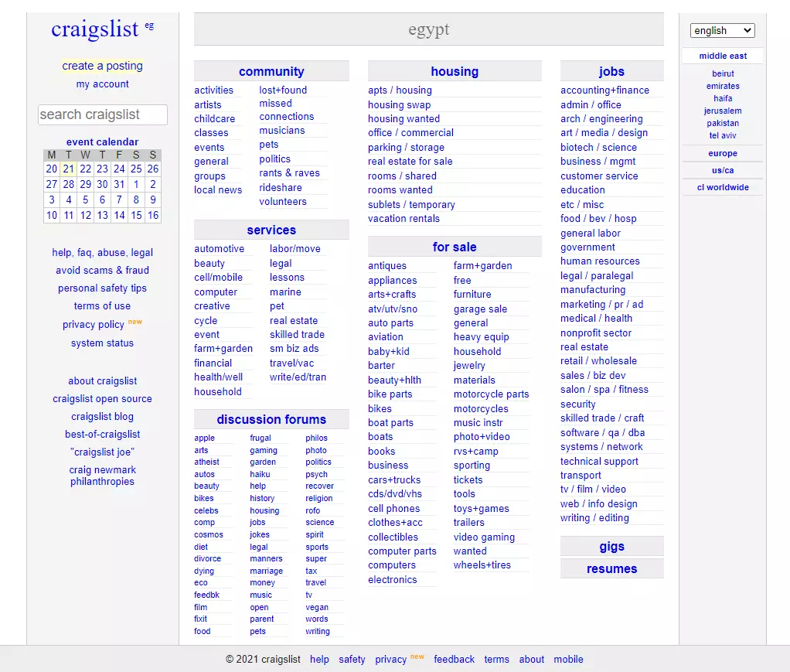The width and height of the screenshot is (790, 672).
Task: Open the services category header
Action: point(271,230)
